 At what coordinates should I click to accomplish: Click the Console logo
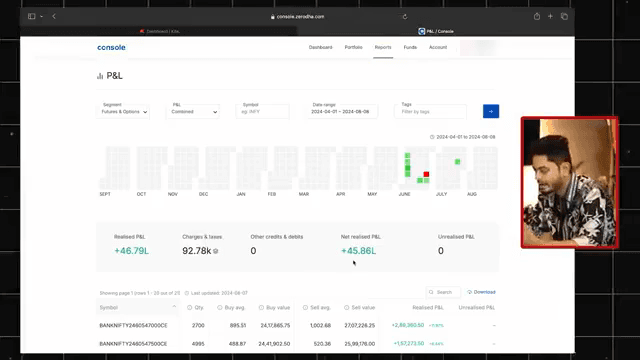click(x=111, y=47)
